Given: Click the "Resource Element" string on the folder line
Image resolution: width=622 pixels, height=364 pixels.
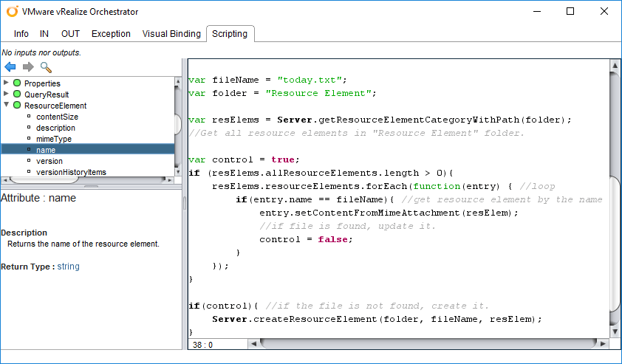Looking at the screenshot, I should [x=318, y=93].
